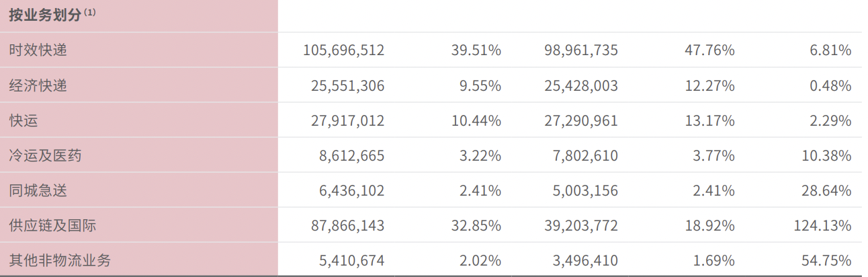Click the value 8,612,665
This screenshot has width=868, height=277.
pyautogui.click(x=352, y=155)
